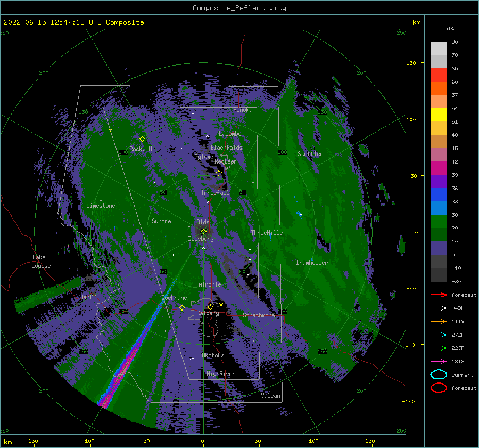The image size is (479, 448).
Task: Click the 80 value in dBZ scale
Action: [x=455, y=42]
